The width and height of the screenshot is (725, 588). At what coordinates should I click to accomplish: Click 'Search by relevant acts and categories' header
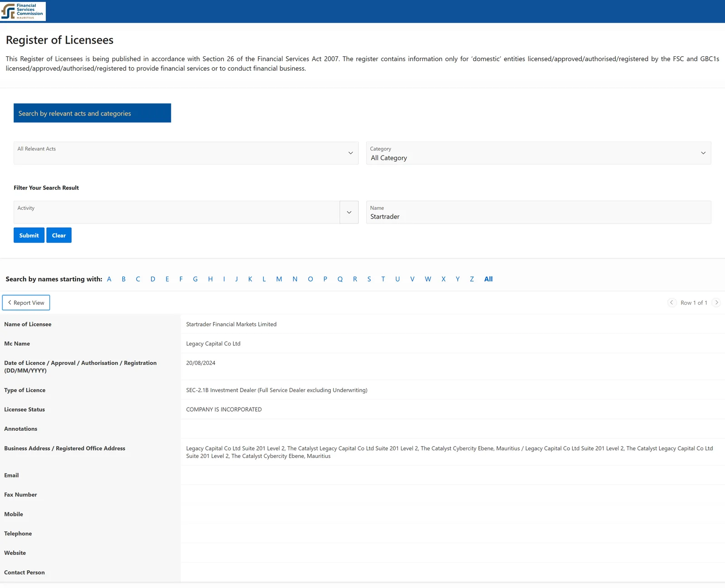pos(92,113)
